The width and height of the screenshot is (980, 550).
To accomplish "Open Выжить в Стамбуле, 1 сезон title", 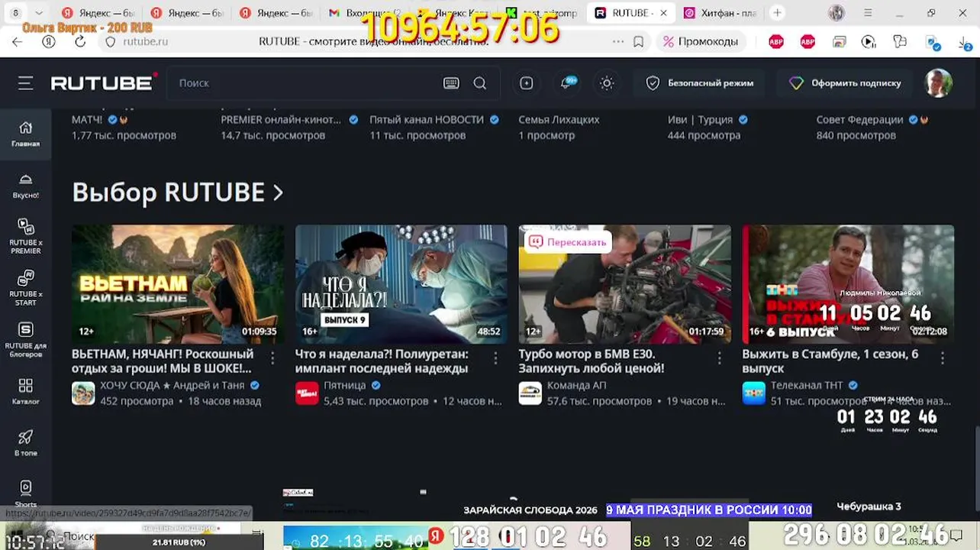I will click(x=830, y=361).
